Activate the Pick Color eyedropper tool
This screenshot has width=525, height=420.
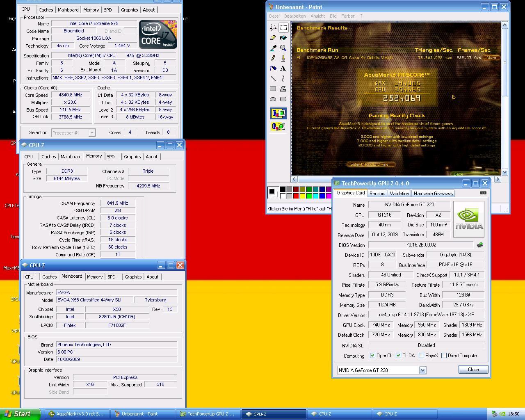(273, 48)
